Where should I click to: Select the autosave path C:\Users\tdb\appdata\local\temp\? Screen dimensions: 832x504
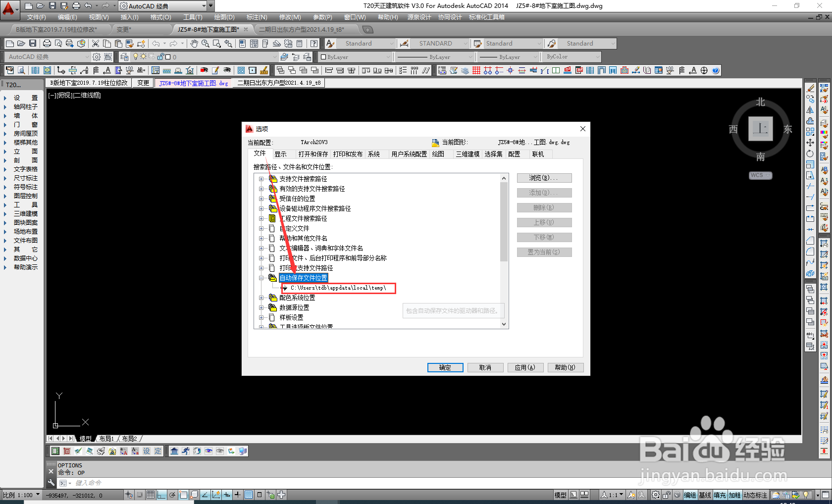click(x=338, y=288)
